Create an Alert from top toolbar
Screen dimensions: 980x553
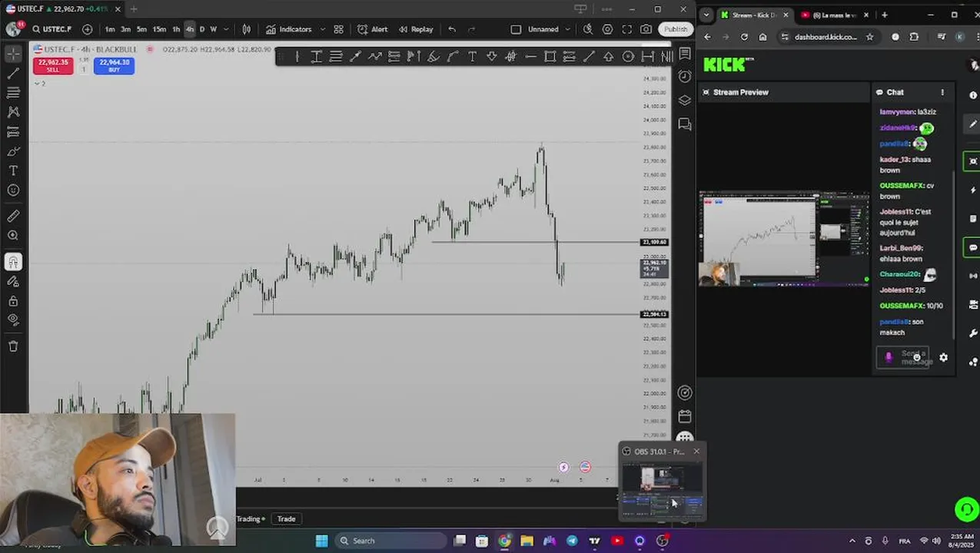373,29
